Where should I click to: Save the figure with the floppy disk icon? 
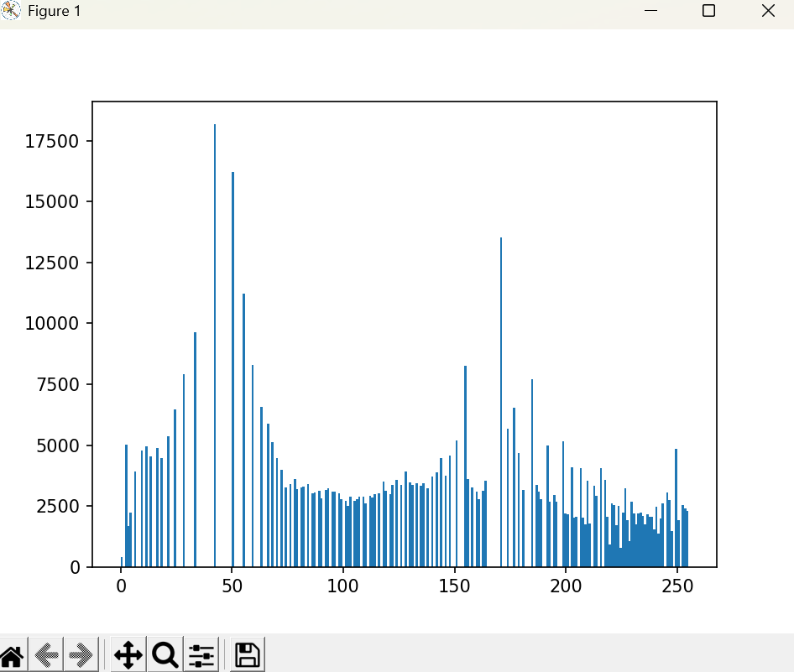tap(248, 654)
